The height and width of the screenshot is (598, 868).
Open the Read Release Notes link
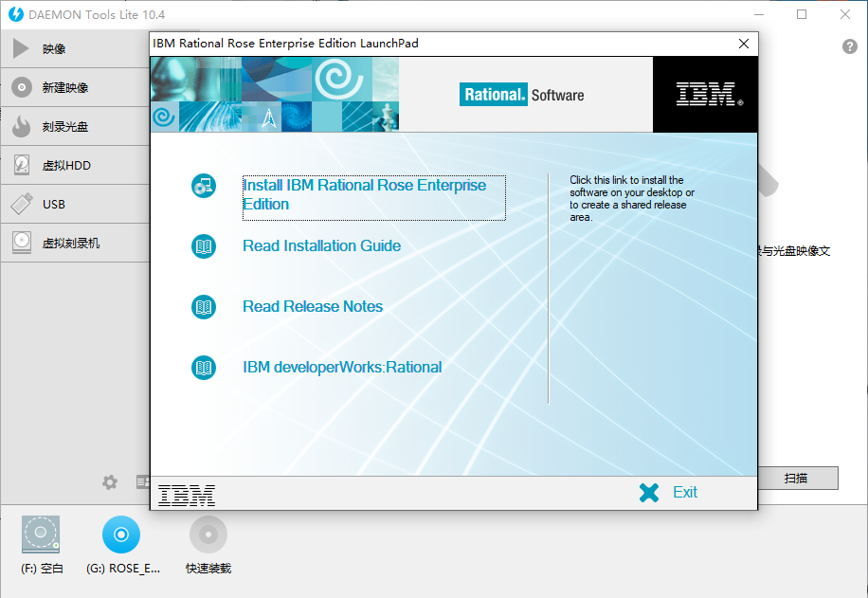pos(313,307)
